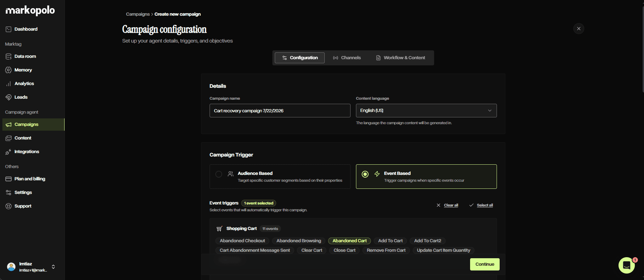This screenshot has width=644, height=280.
Task: Click the Campaigns breadcrumb link
Action: click(x=138, y=14)
